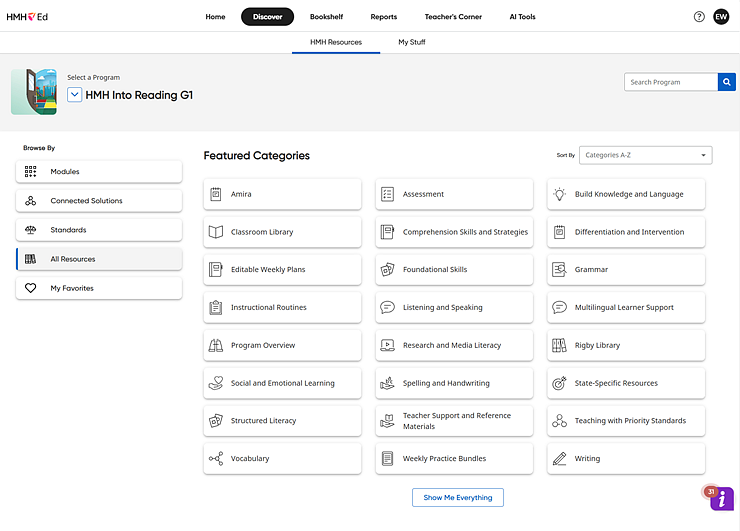Open the Assessment category label
Screen dimensions: 740x531
click(x=423, y=194)
